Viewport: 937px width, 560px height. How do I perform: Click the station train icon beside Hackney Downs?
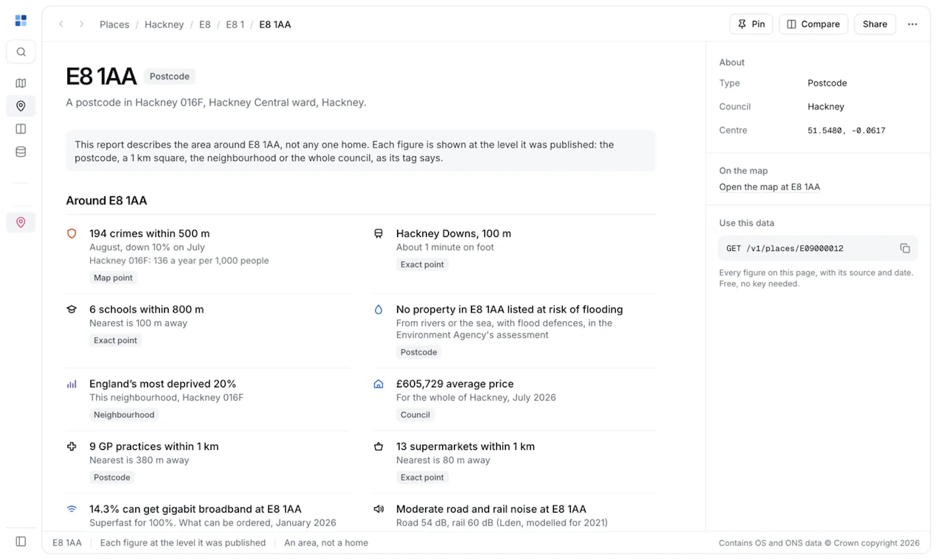point(378,233)
